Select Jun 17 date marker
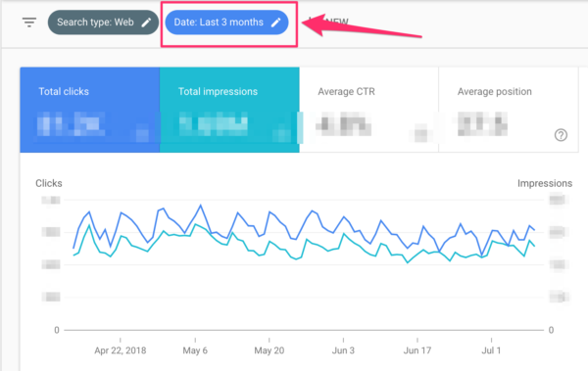Screen dimensions: 588x371 pos(417,350)
